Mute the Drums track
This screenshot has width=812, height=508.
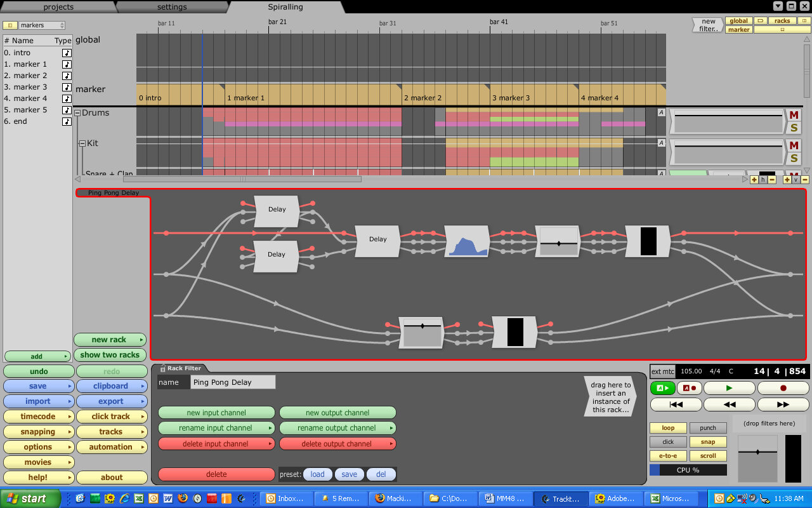tap(793, 115)
